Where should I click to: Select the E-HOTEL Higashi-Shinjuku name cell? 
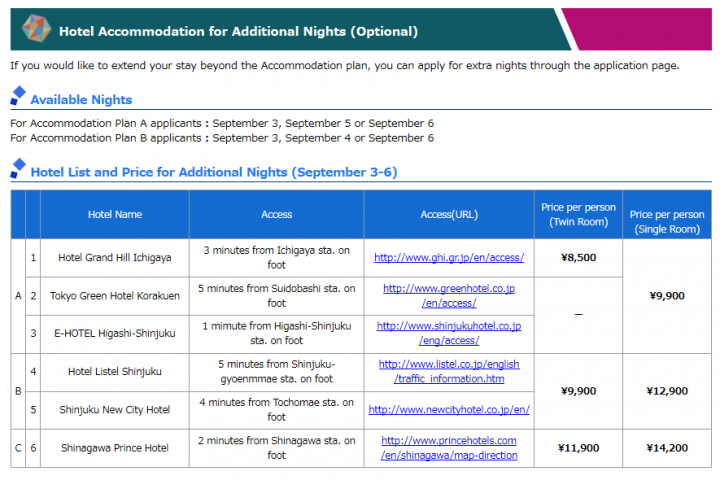tap(115, 333)
